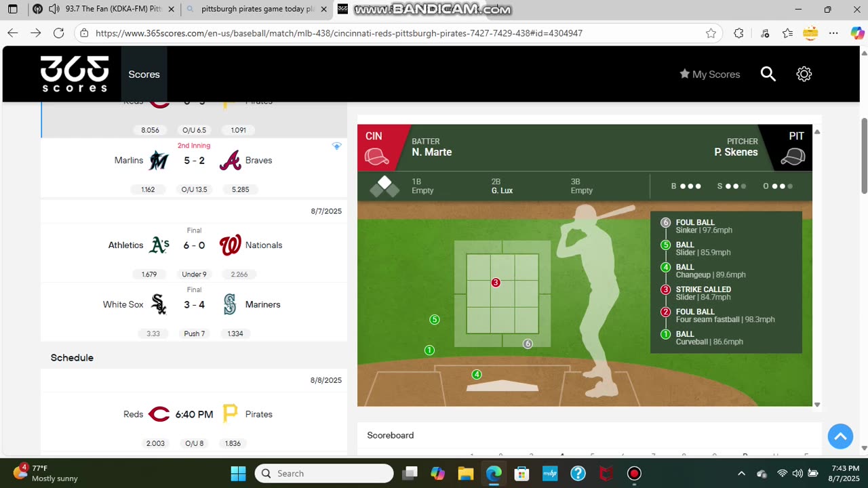This screenshot has width=868, height=488.
Task: Select pitch 4 Ball Changeup entry
Action: pyautogui.click(x=726, y=271)
